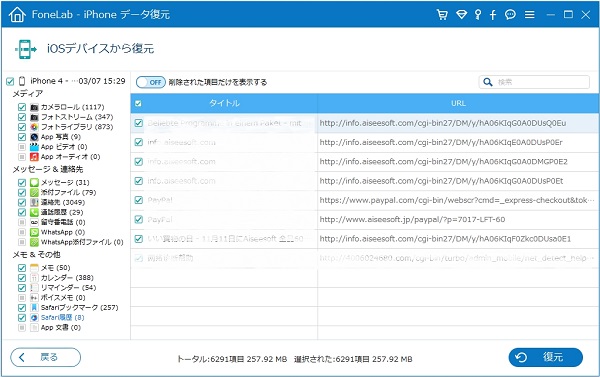Click URL ending hA06KIqF0Zkc0DUsa0E1

coord(445,239)
